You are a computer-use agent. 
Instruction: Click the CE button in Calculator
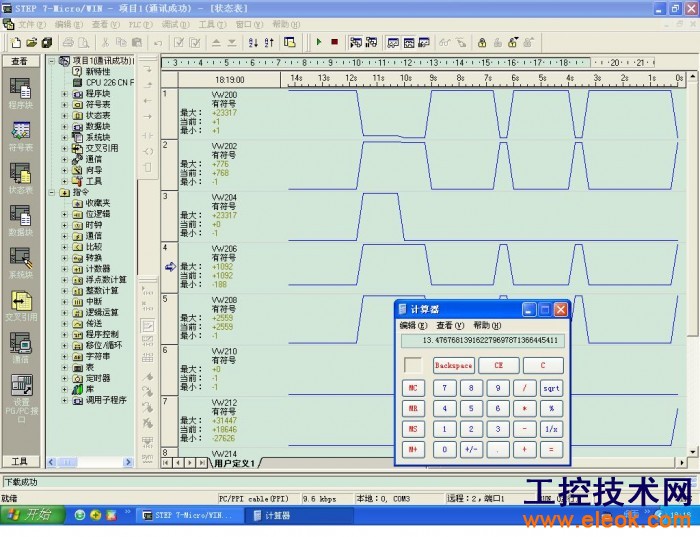(x=499, y=366)
